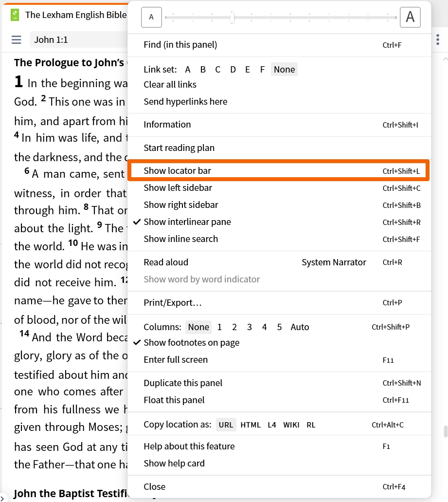The height and width of the screenshot is (502, 448).
Task: Choose link set C
Action: coord(218,70)
